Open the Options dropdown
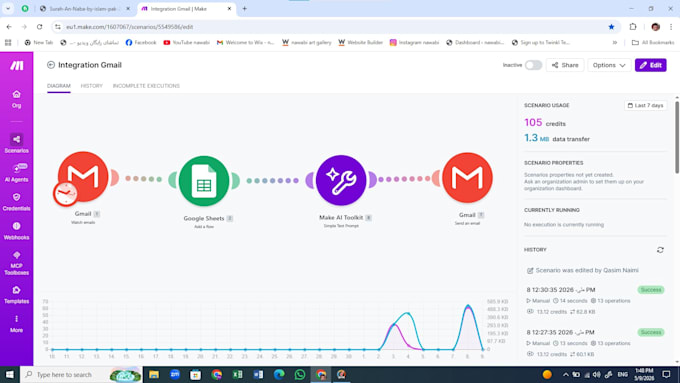This screenshot has width=680, height=383. tap(609, 65)
